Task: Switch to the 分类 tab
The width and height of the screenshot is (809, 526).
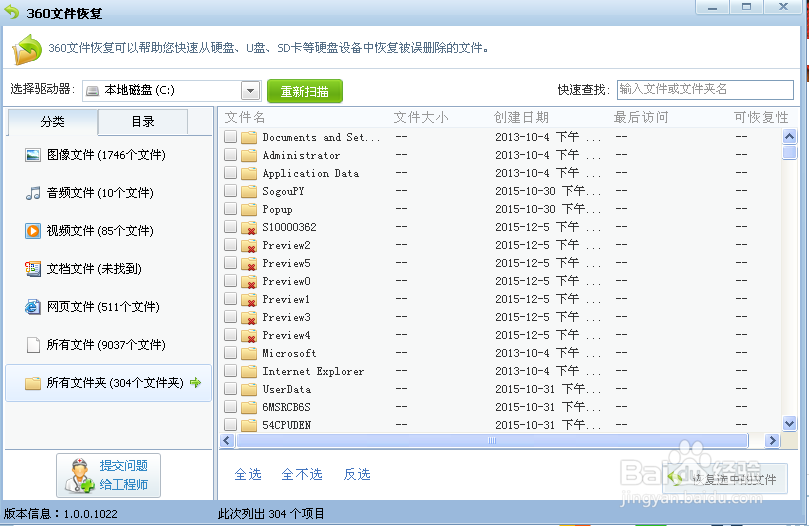Action: [53, 122]
